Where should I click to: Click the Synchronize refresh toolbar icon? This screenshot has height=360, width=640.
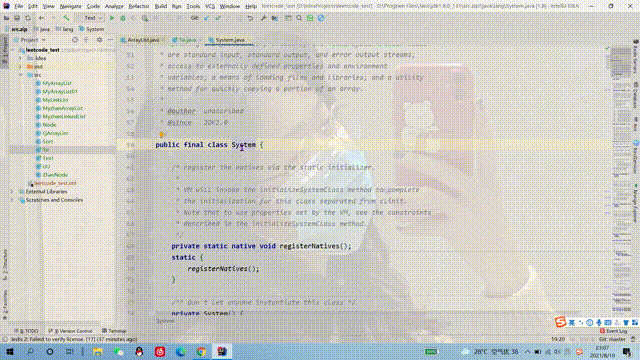[28, 18]
